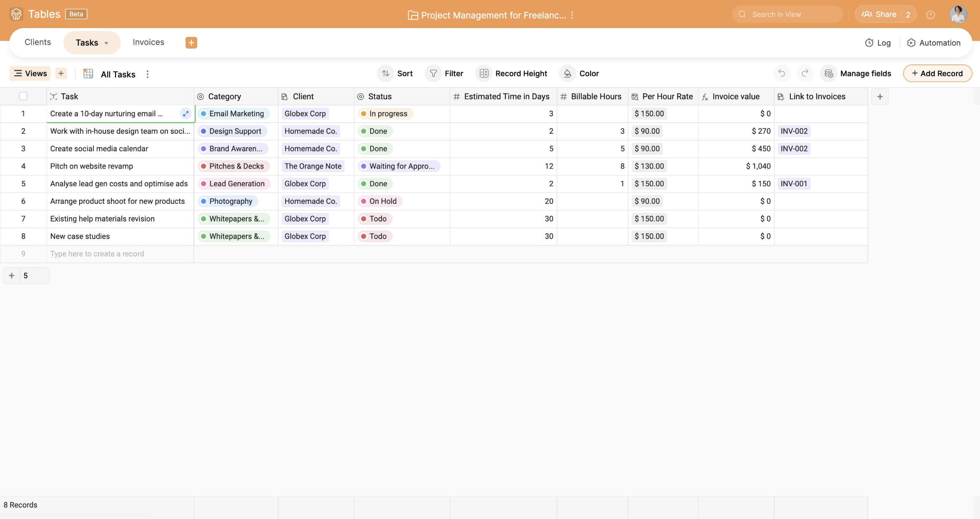Open All Tasks view options menu
Image resolution: width=980 pixels, height=519 pixels.
pyautogui.click(x=147, y=74)
